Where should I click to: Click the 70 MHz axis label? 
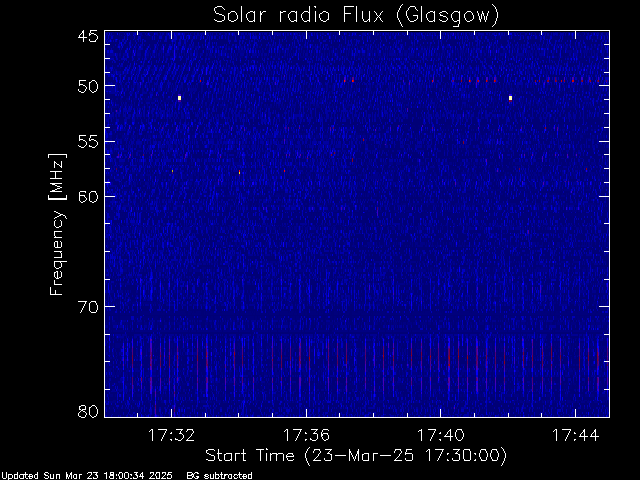pos(88,307)
